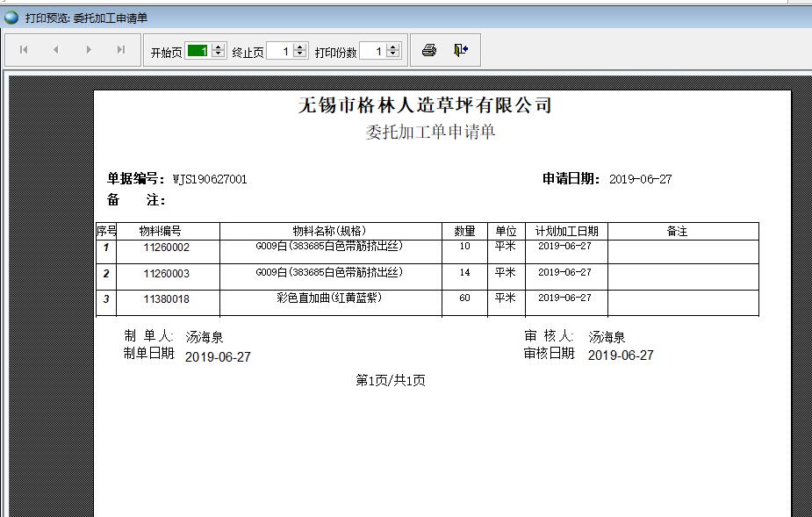This screenshot has height=517, width=812.
Task: Increase the 打印份数 count with its up arrow
Action: point(393,46)
